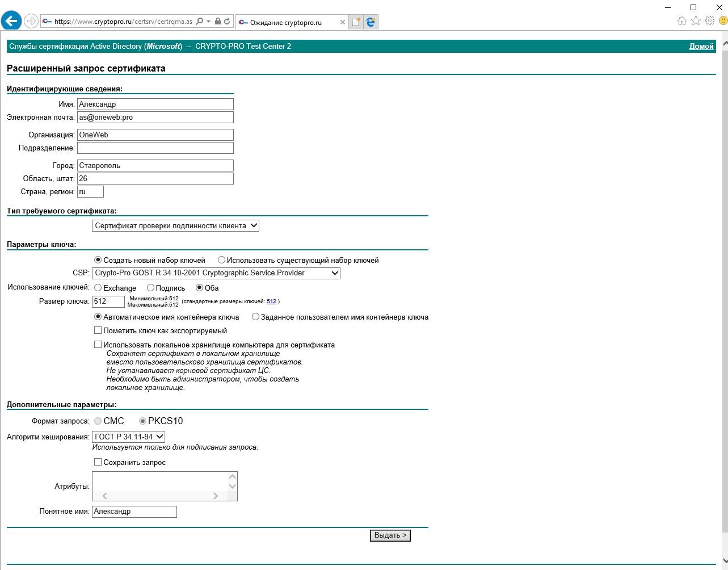Click the "Параметры ключа:" section label
The height and width of the screenshot is (570, 728).
click(41, 245)
